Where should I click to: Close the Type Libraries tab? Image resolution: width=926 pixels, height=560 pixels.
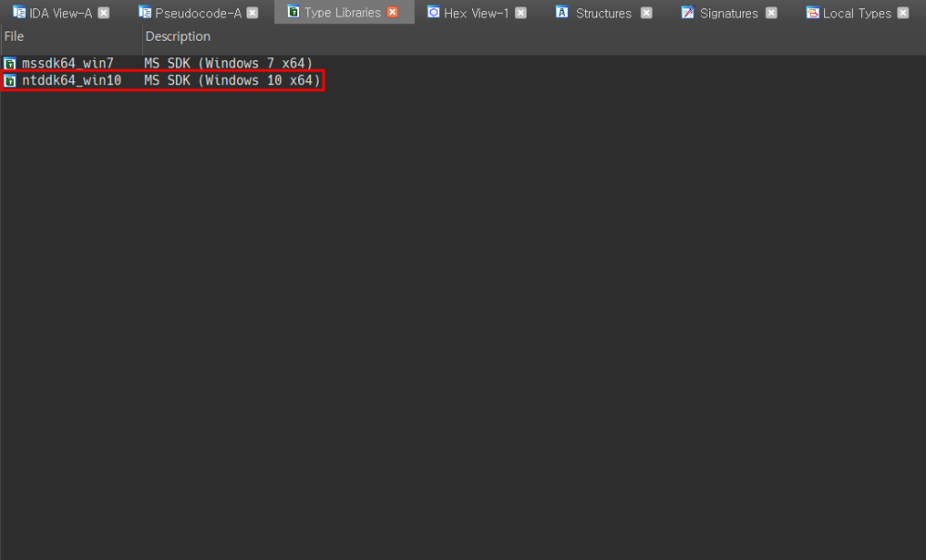click(393, 12)
